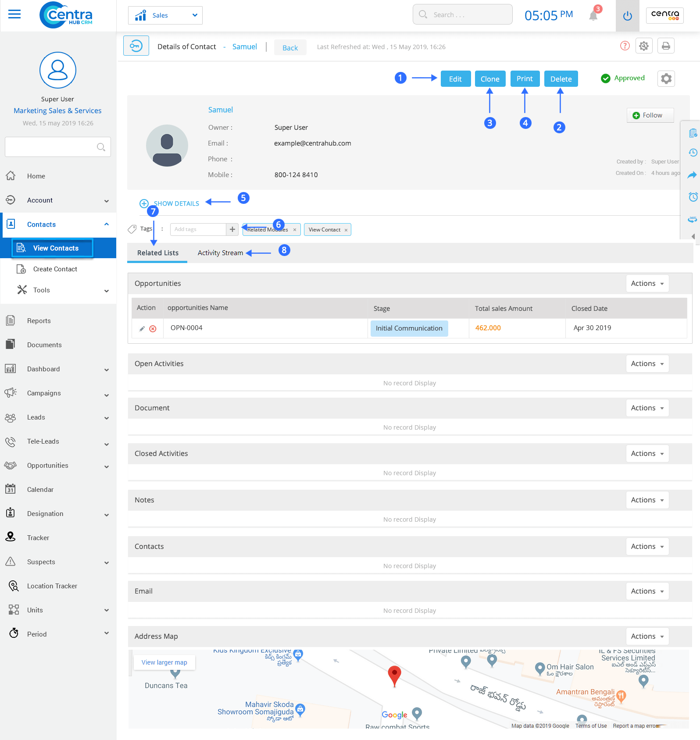Click the blue Print button
700x740 pixels.
click(x=525, y=79)
